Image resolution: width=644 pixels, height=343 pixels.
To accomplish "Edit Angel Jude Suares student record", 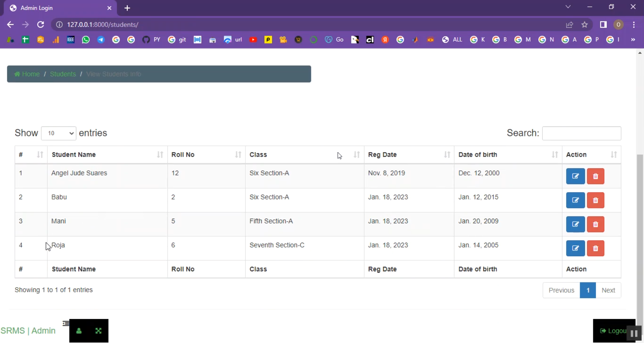I will pos(575,176).
